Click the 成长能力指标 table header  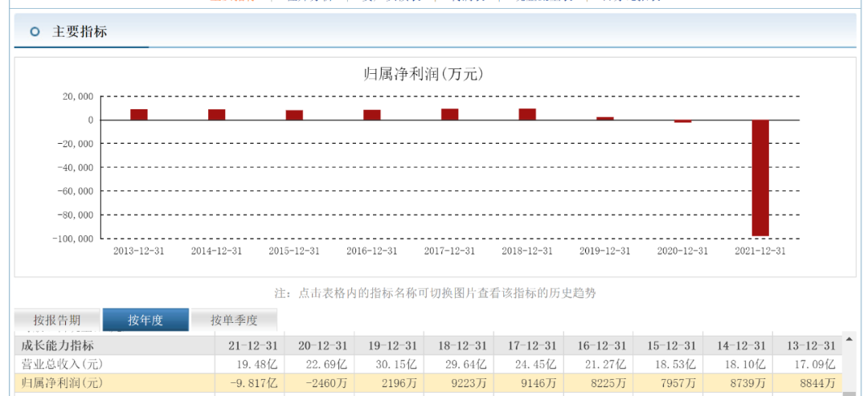coord(58,345)
